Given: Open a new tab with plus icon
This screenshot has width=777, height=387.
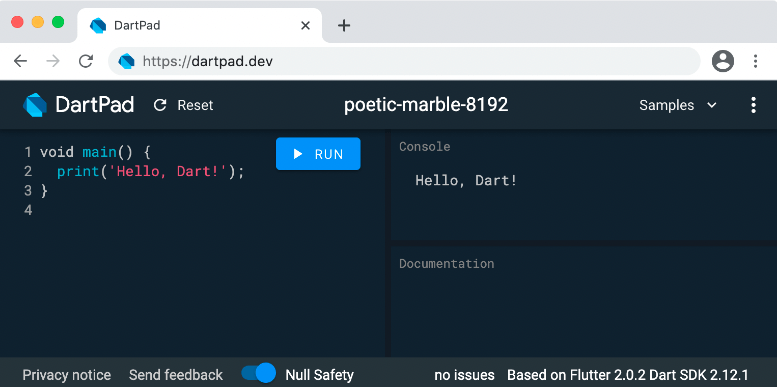Looking at the screenshot, I should [x=344, y=25].
